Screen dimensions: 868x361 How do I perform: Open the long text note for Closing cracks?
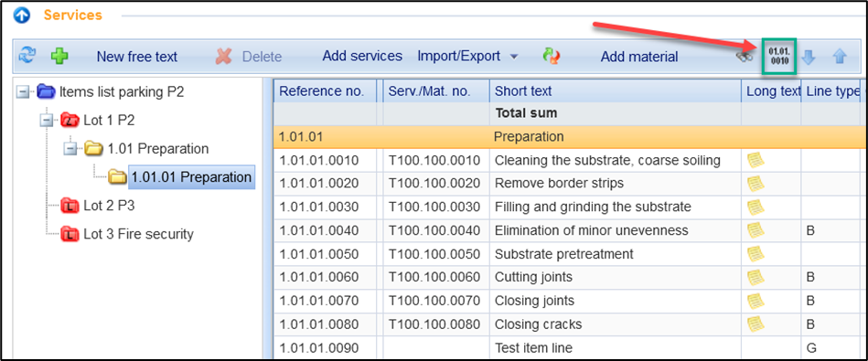point(755,324)
